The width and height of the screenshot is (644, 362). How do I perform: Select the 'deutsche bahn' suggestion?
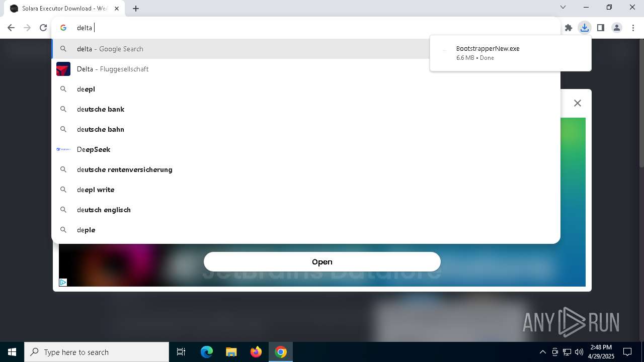[306, 129]
